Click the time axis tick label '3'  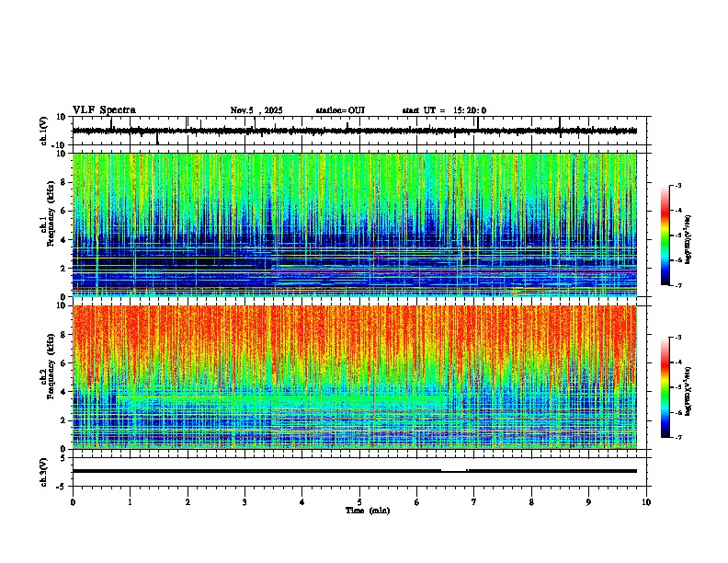245,502
